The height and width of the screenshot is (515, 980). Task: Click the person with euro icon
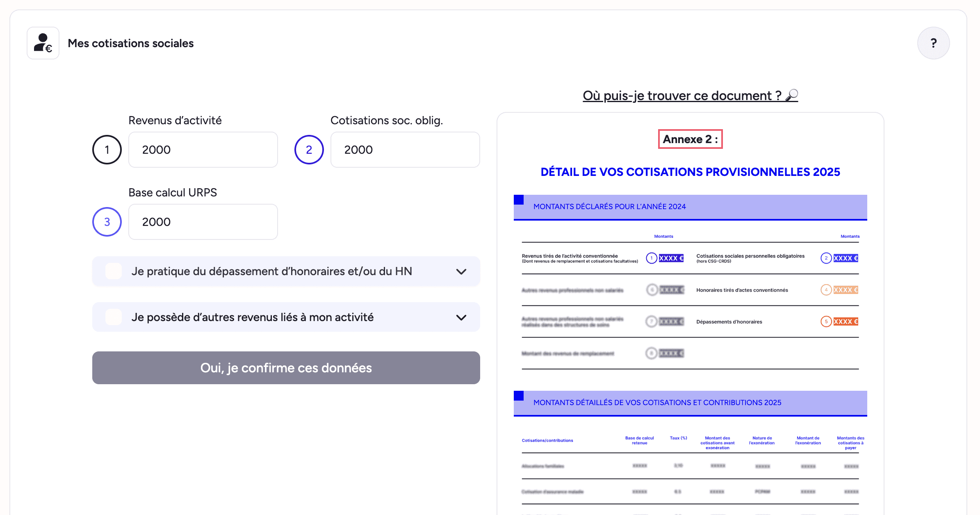point(43,43)
